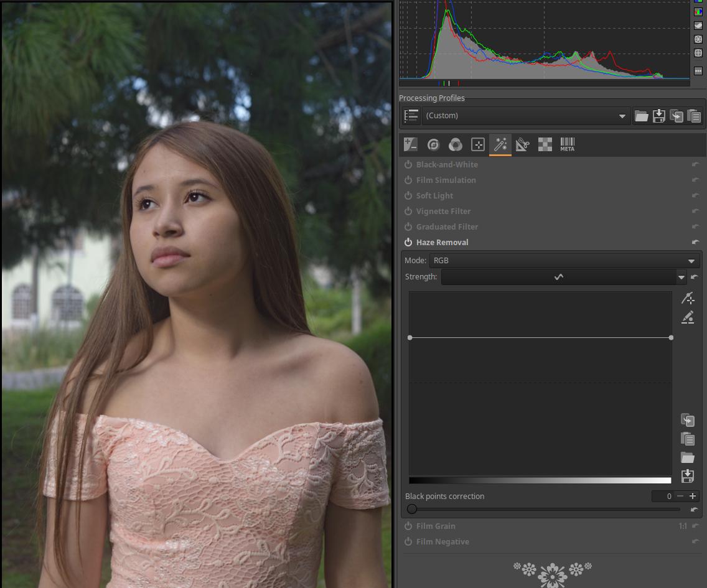The height and width of the screenshot is (588, 707).
Task: Toggle profile fill mode icon
Action: coord(411,116)
